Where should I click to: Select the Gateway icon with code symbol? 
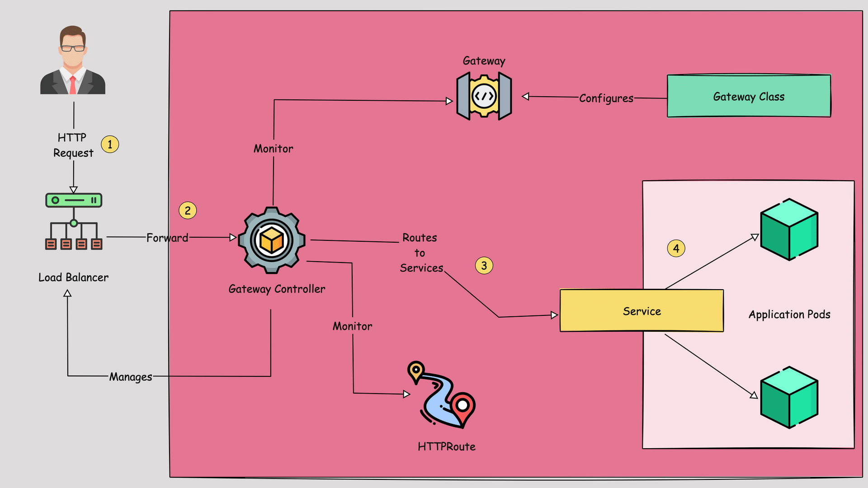pos(484,96)
